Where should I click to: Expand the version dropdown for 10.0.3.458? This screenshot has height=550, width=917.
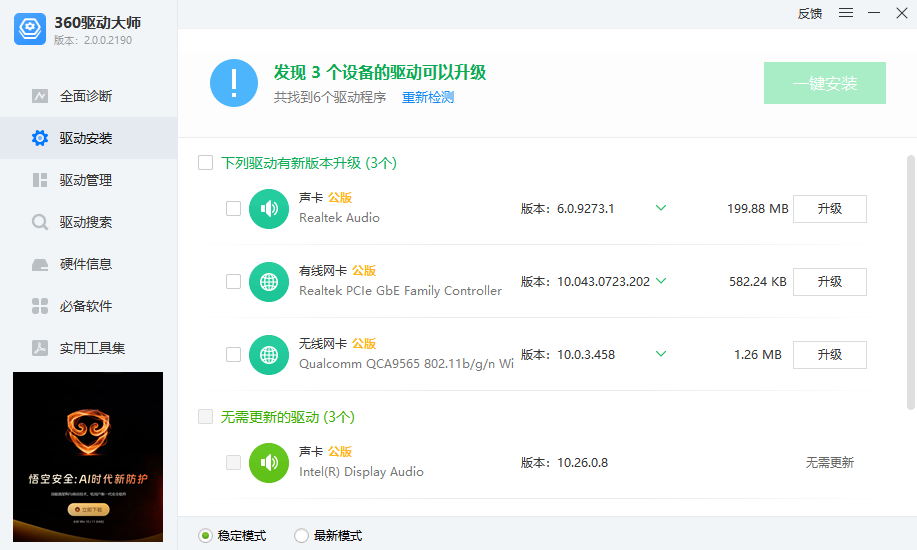coord(661,355)
